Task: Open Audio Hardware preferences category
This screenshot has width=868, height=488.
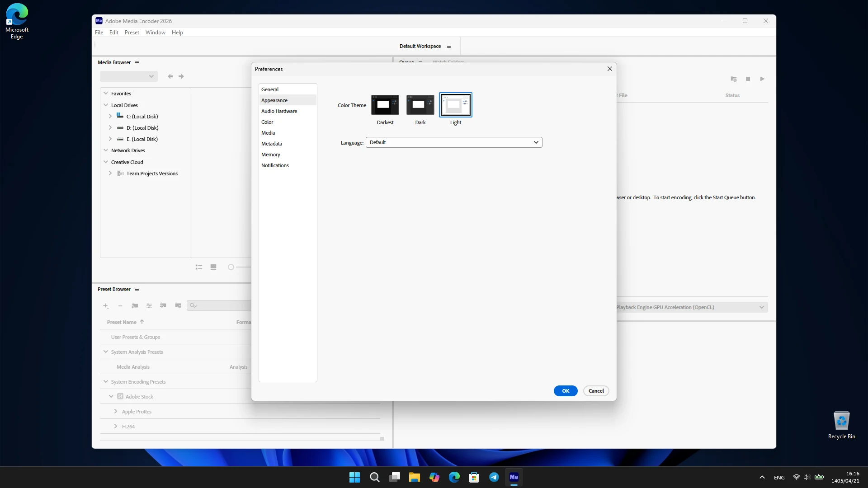Action: pyautogui.click(x=279, y=111)
